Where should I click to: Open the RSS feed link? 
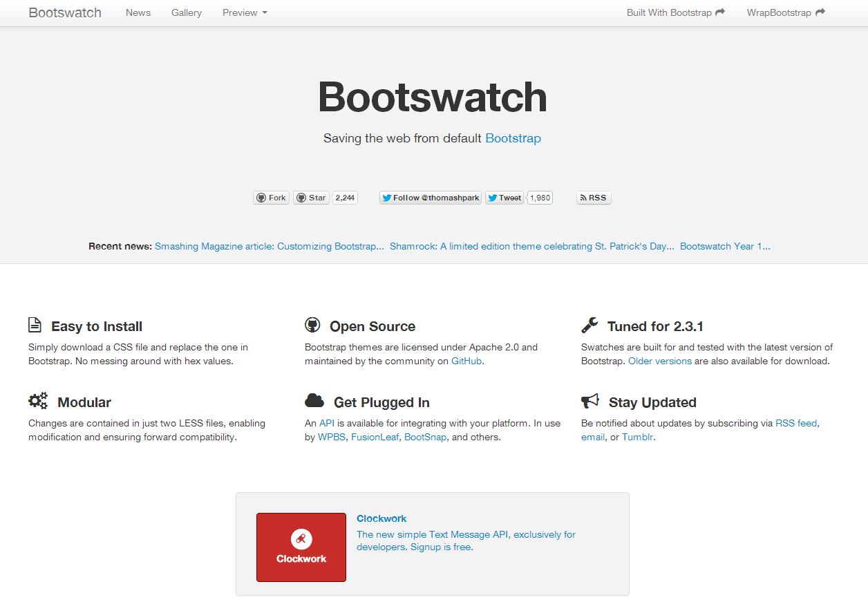796,423
